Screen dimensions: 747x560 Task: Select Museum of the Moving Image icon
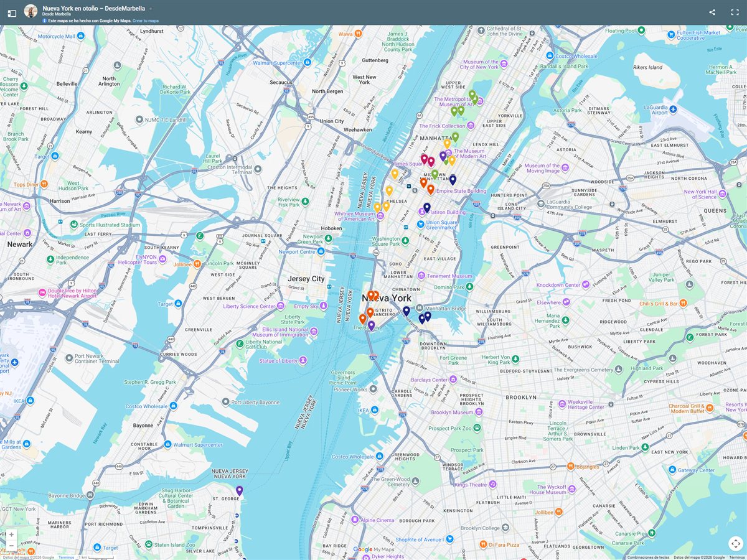[565, 168]
